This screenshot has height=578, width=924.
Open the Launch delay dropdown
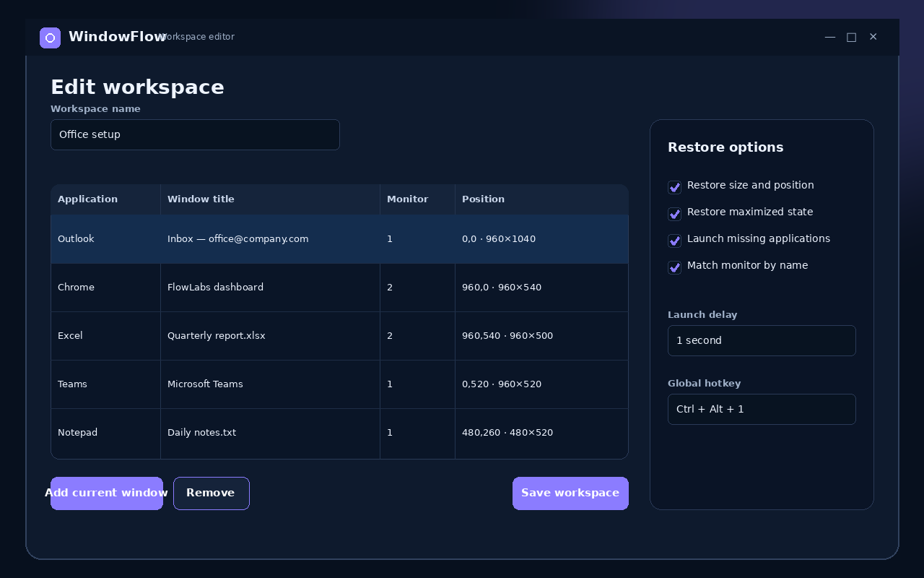[x=762, y=340]
